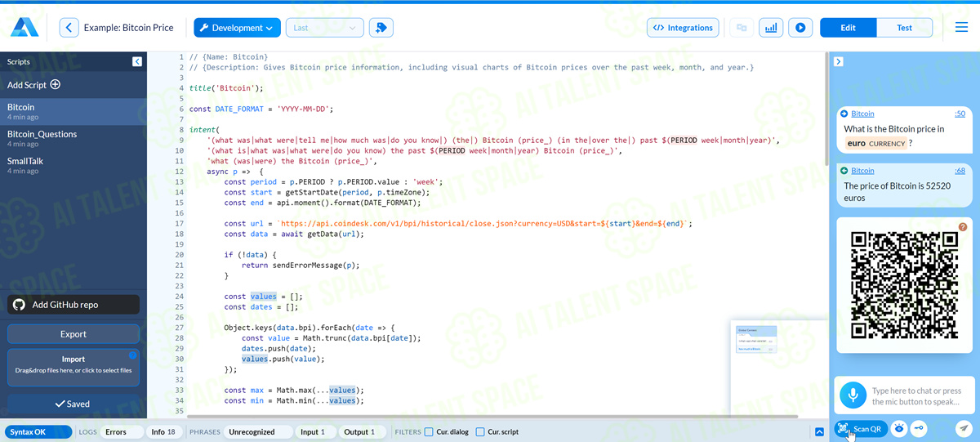This screenshot has width=980, height=442.
Task: Enable the Cur. script filter checkbox
Action: pos(480,432)
